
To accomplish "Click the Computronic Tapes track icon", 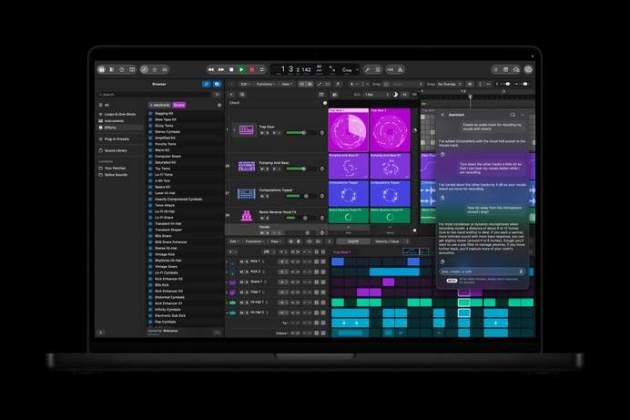I will (x=246, y=193).
